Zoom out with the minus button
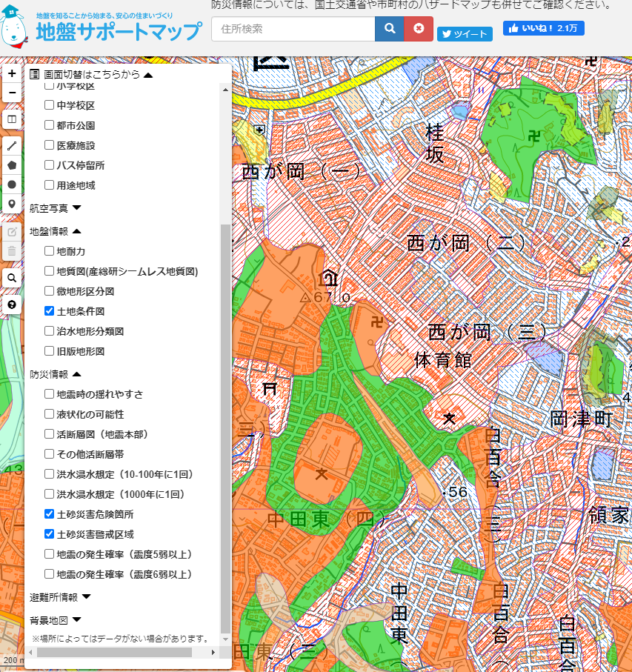The image size is (632, 672). click(x=12, y=93)
